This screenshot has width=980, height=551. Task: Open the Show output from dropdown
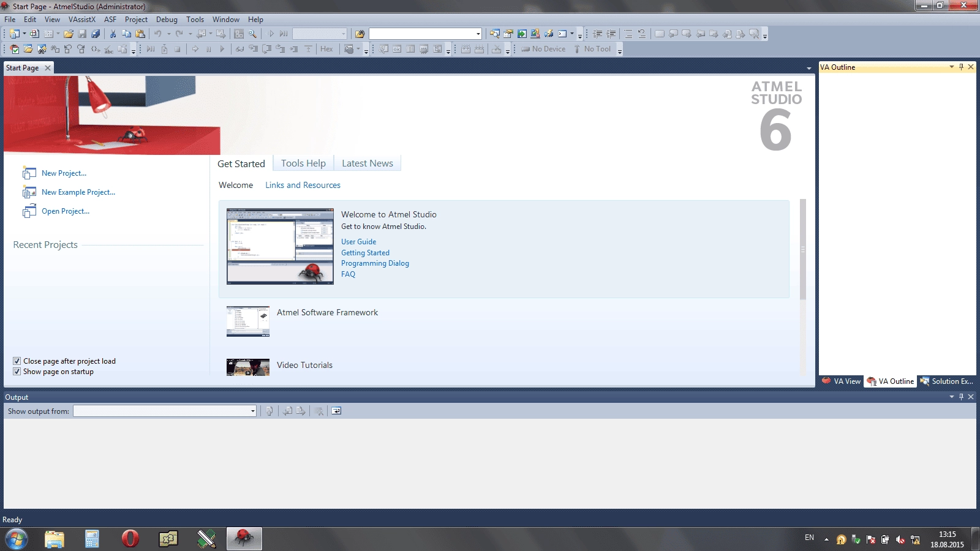[x=252, y=411]
